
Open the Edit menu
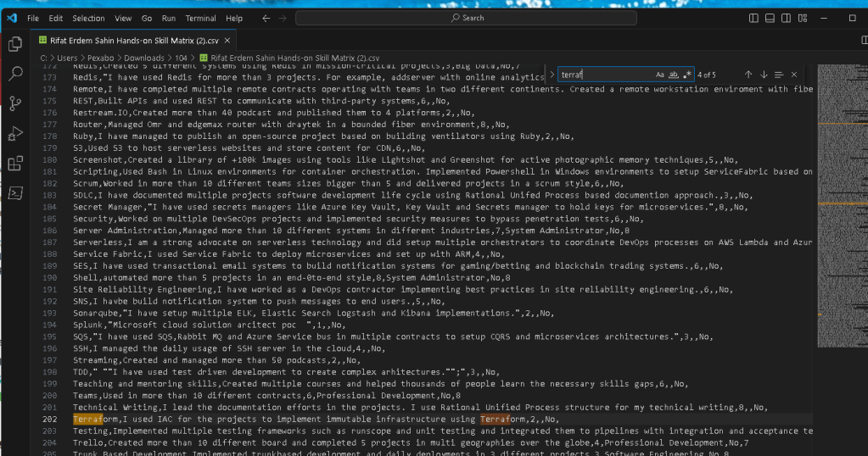[x=56, y=19]
